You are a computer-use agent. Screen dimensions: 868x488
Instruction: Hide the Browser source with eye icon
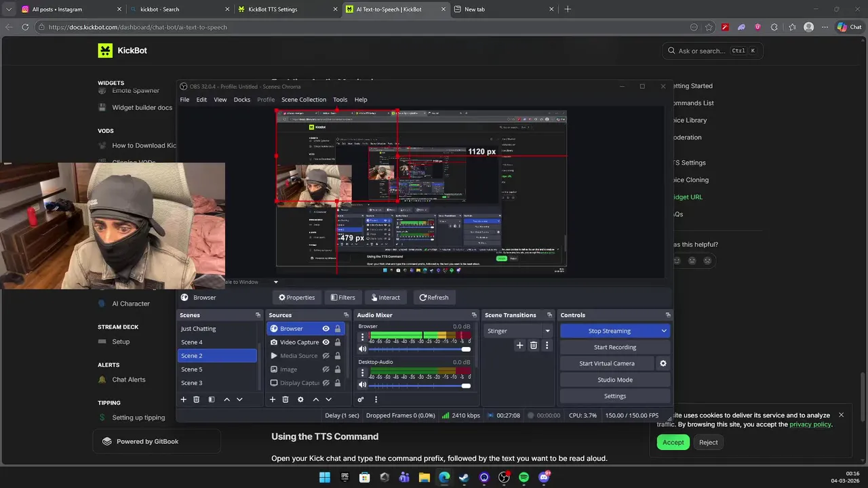click(x=325, y=329)
